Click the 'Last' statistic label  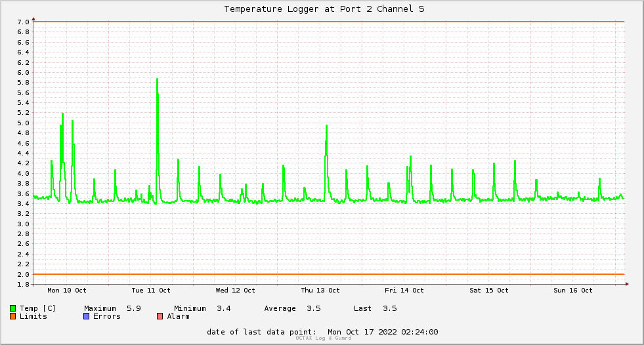click(x=362, y=308)
